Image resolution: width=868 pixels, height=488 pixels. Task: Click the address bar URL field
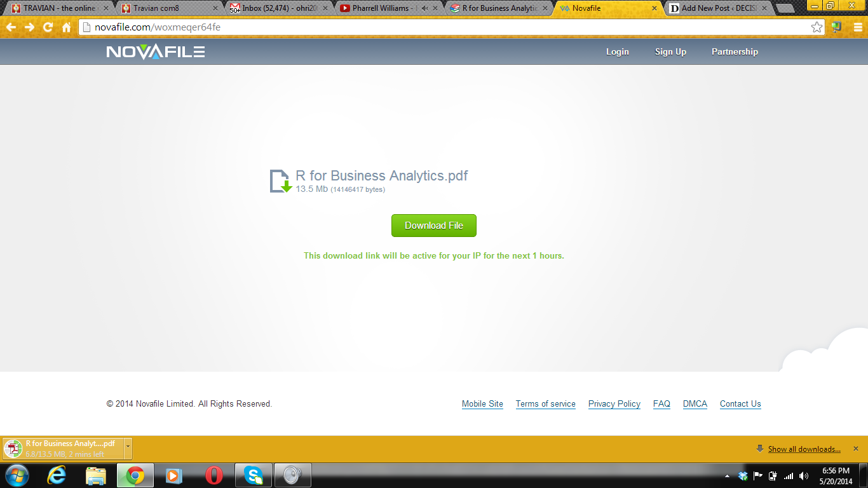tap(445, 27)
